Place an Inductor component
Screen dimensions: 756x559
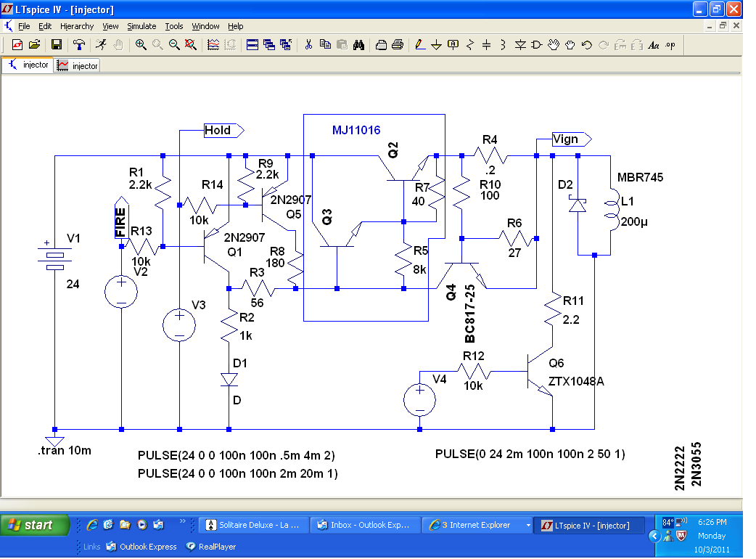point(503,45)
